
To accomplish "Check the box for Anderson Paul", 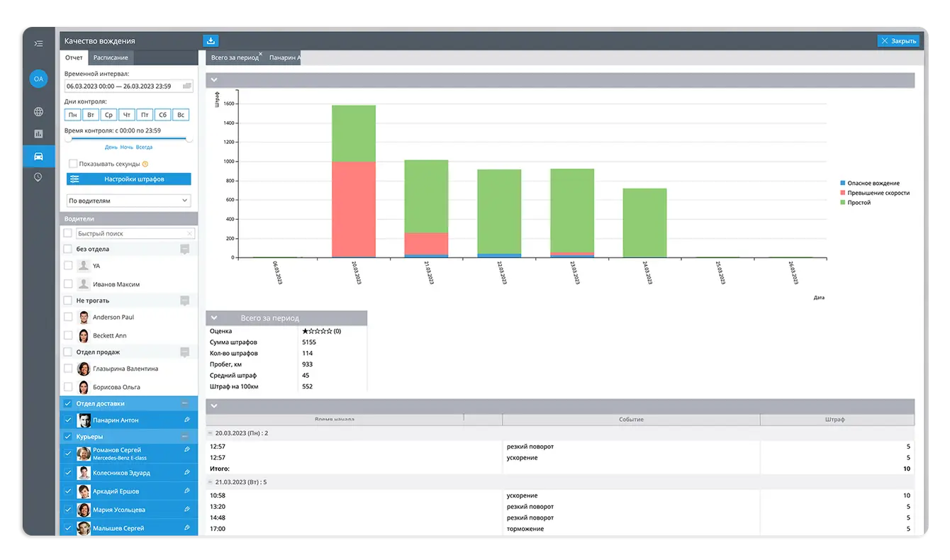I will 68,317.
